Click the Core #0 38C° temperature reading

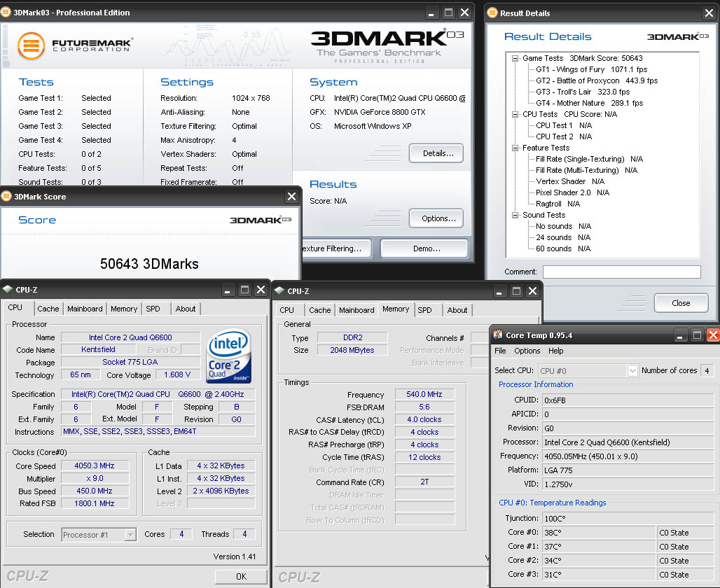click(x=599, y=533)
